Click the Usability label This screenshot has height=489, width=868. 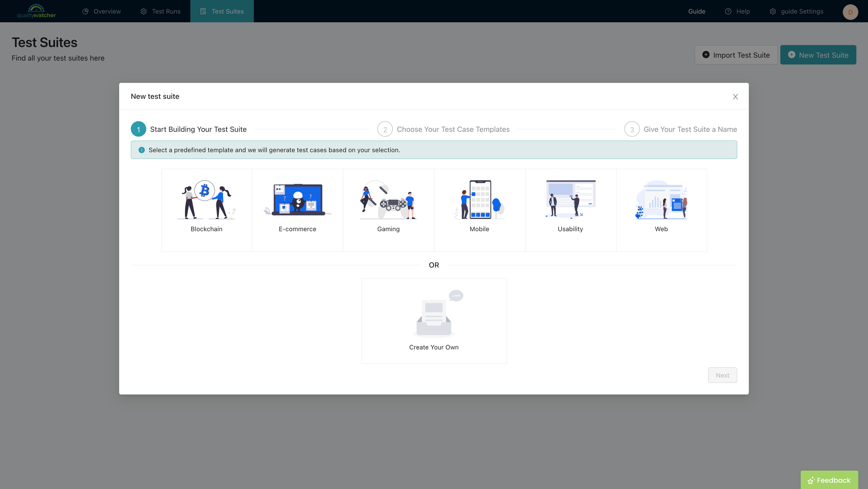pos(570,229)
